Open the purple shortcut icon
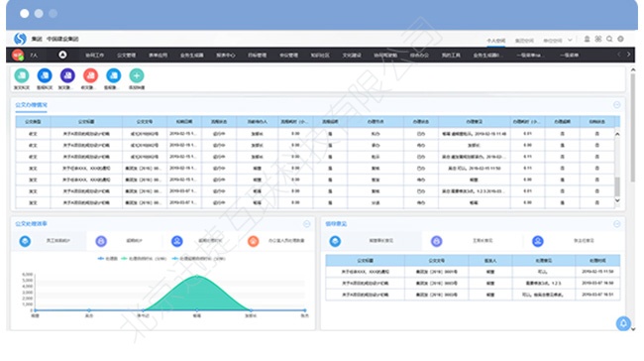Image resolution: width=644 pixels, height=361 pixels. coord(67,75)
